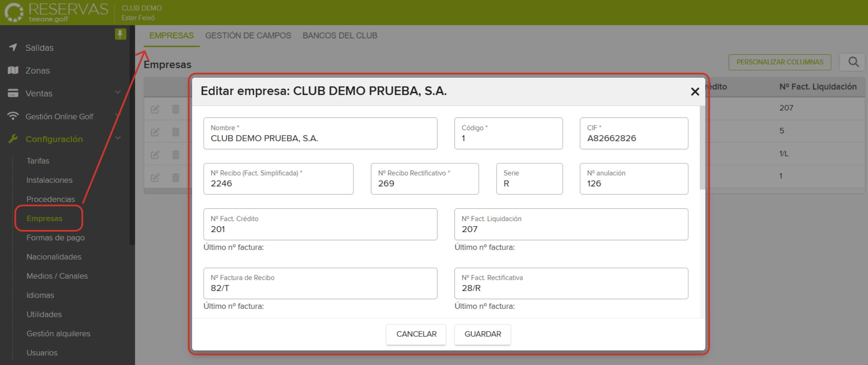The image size is (868, 365).
Task: Click GUARDAR to save the company
Action: pyautogui.click(x=483, y=334)
